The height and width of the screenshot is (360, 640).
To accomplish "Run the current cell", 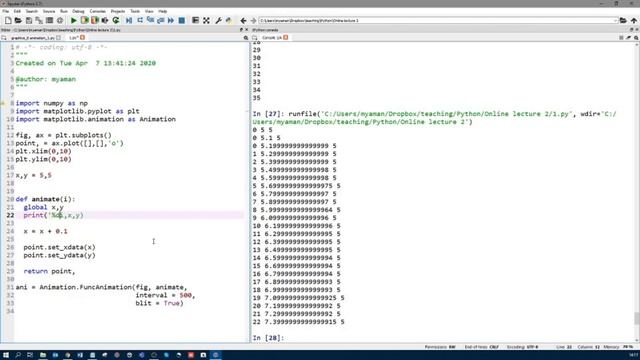I will 84,20.
